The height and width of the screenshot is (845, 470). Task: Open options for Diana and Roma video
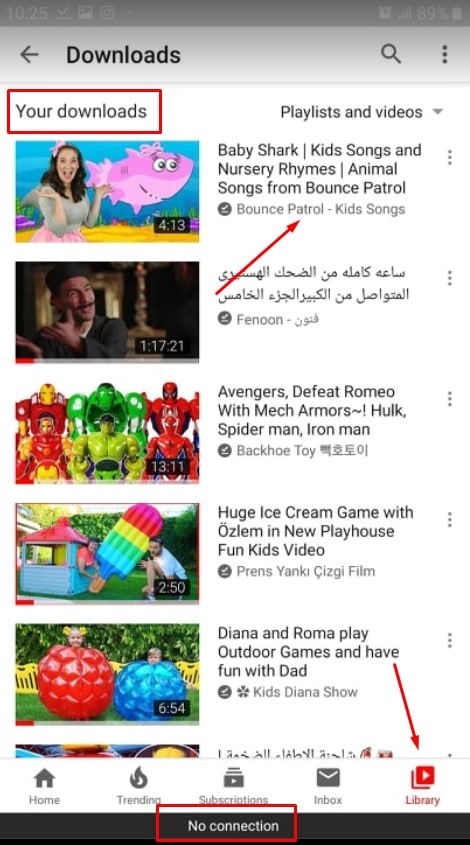tap(450, 640)
